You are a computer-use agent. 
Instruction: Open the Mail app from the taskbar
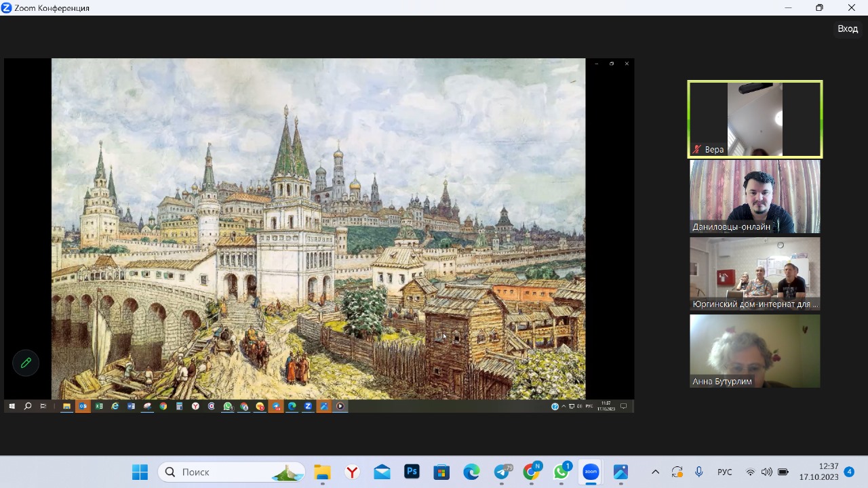[382, 472]
